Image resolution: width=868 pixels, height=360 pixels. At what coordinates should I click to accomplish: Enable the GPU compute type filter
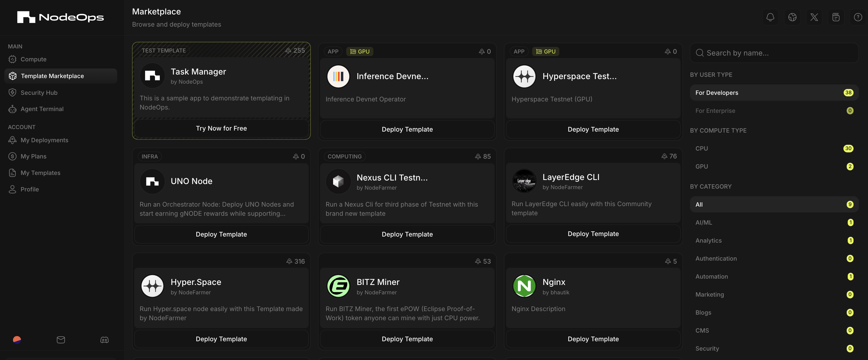point(774,166)
